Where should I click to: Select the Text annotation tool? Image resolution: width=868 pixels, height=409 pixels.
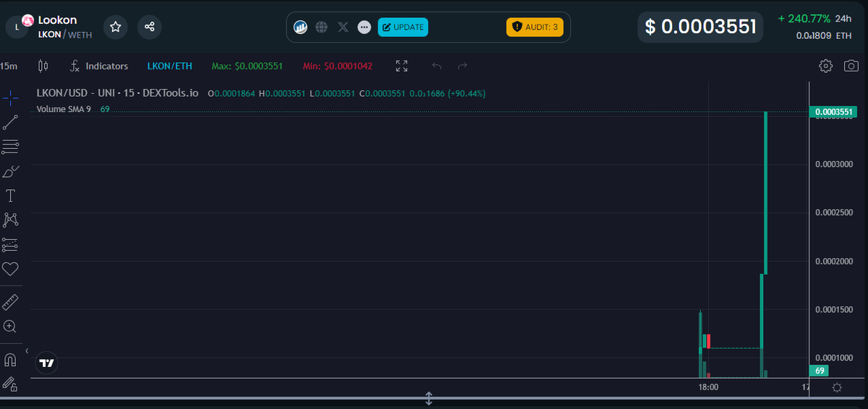(11, 196)
